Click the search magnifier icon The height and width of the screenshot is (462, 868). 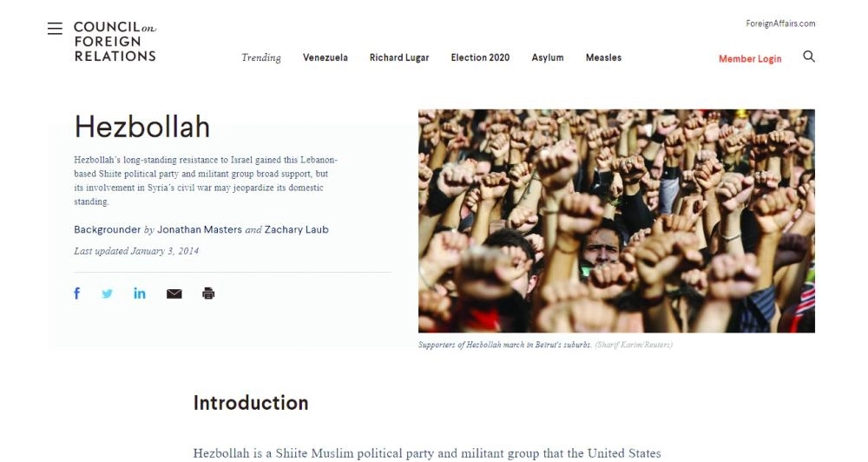click(x=809, y=57)
